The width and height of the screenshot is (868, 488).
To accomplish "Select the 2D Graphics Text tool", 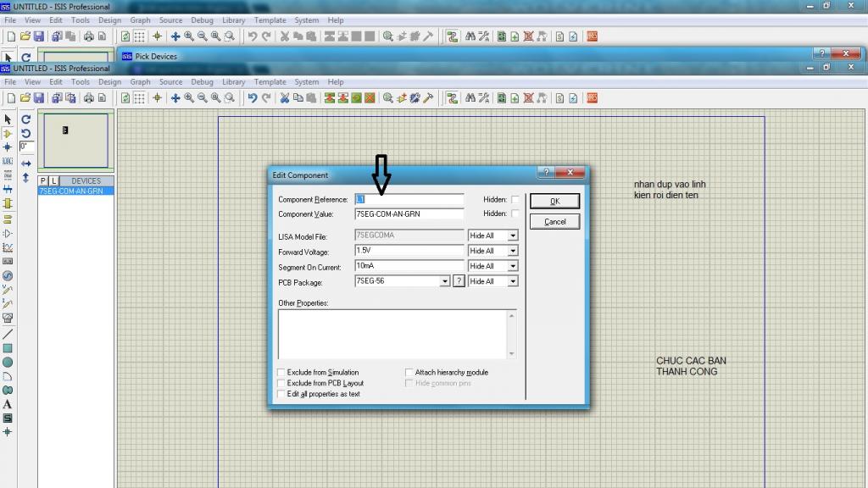I will tap(7, 404).
